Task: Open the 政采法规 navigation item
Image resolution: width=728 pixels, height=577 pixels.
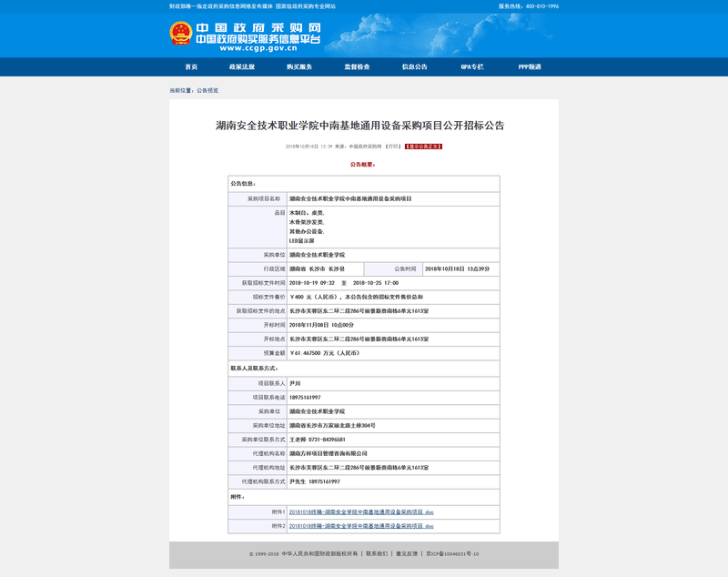Action: [x=242, y=66]
